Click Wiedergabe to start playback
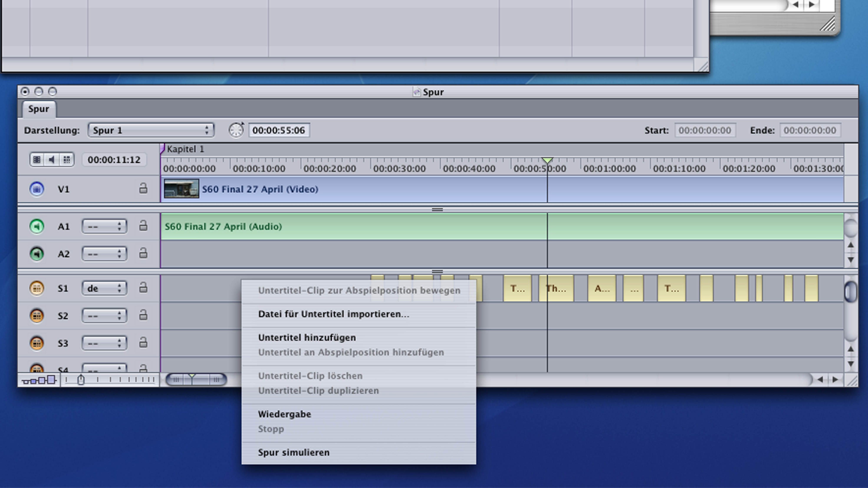Screen dimensions: 868x488 click(x=284, y=414)
